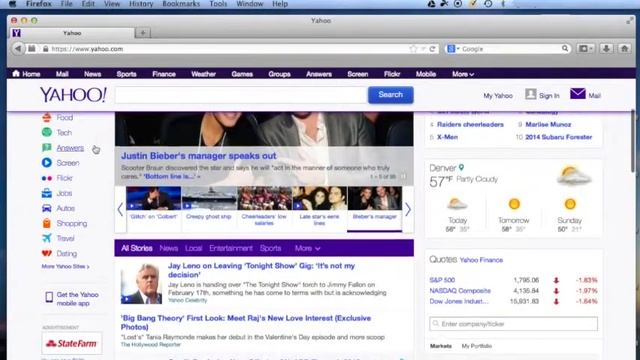The width and height of the screenshot is (640, 360).
Task: Select the News tab in stories bar
Action: (x=169, y=248)
